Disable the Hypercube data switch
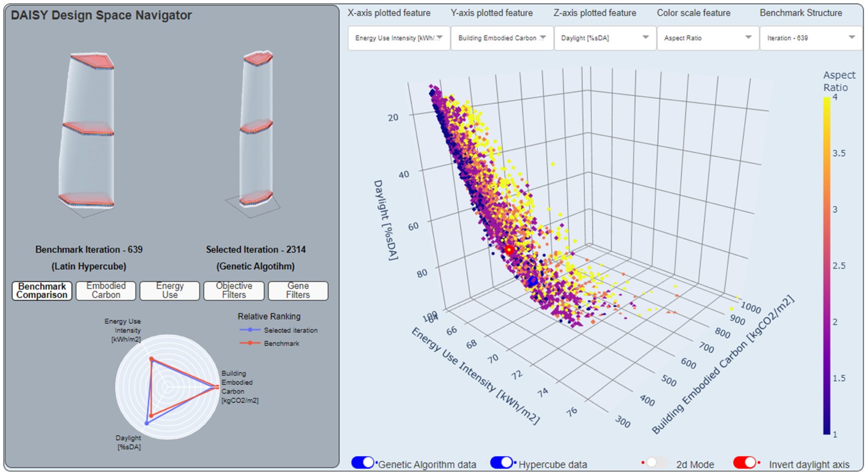Screen dimensions: 868x476 point(502,462)
